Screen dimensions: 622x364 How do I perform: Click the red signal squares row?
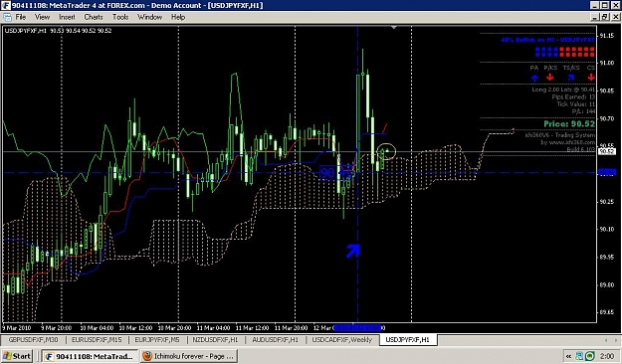[x=577, y=53]
